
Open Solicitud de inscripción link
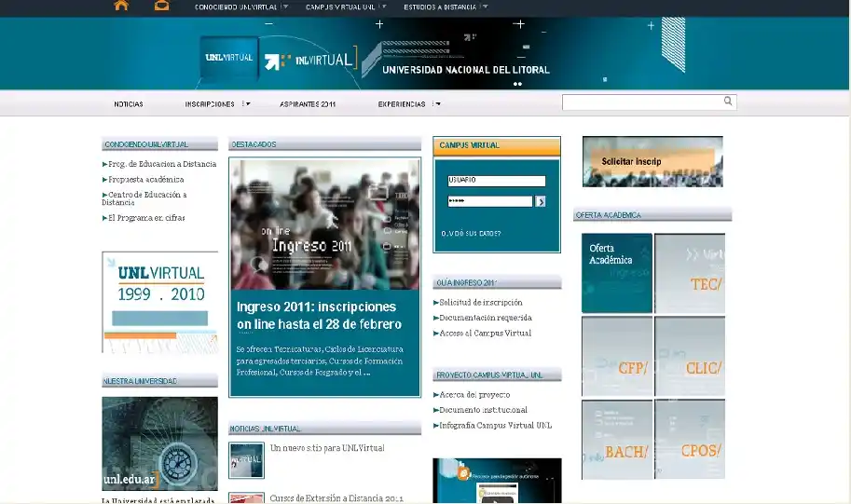(477, 302)
